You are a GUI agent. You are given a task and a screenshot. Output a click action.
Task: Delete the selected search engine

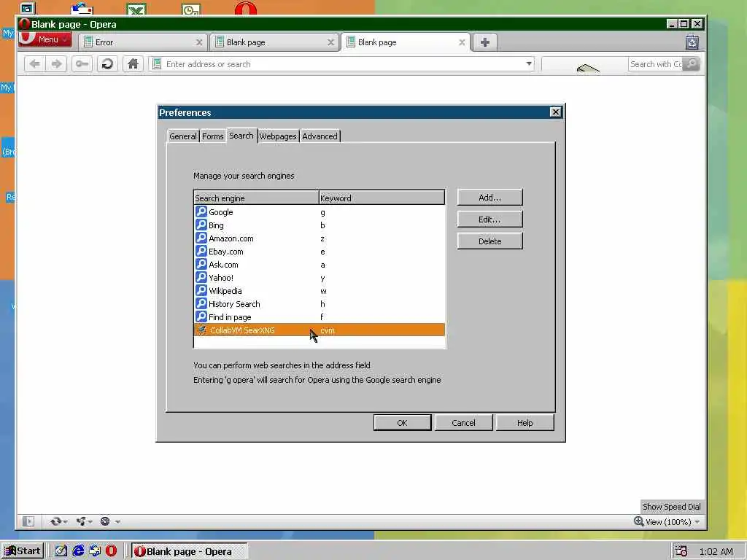pos(489,241)
